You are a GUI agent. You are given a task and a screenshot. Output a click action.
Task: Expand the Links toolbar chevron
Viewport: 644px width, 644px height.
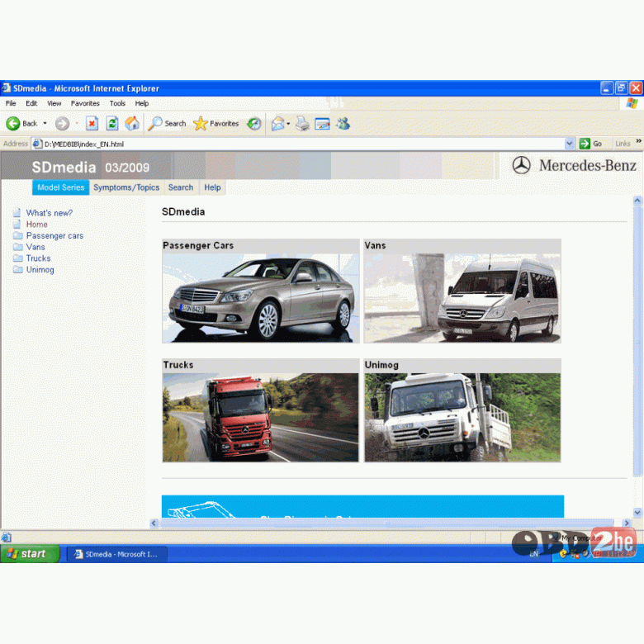click(639, 142)
